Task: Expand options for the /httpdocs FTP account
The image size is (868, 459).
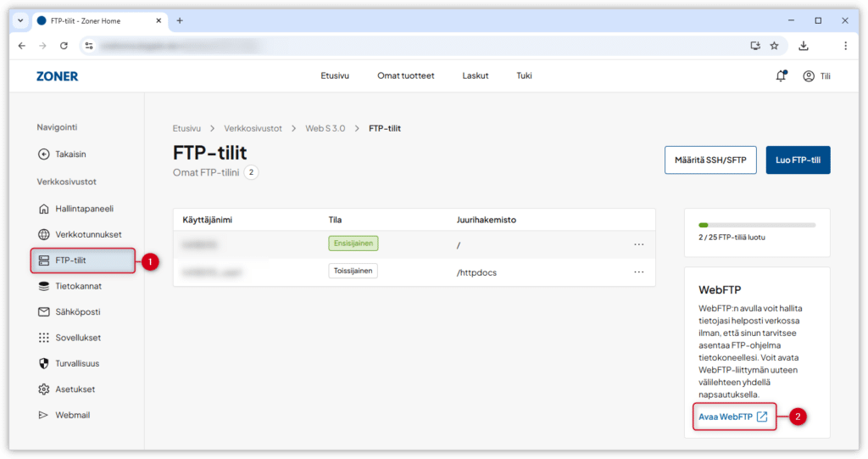Action: click(x=639, y=271)
